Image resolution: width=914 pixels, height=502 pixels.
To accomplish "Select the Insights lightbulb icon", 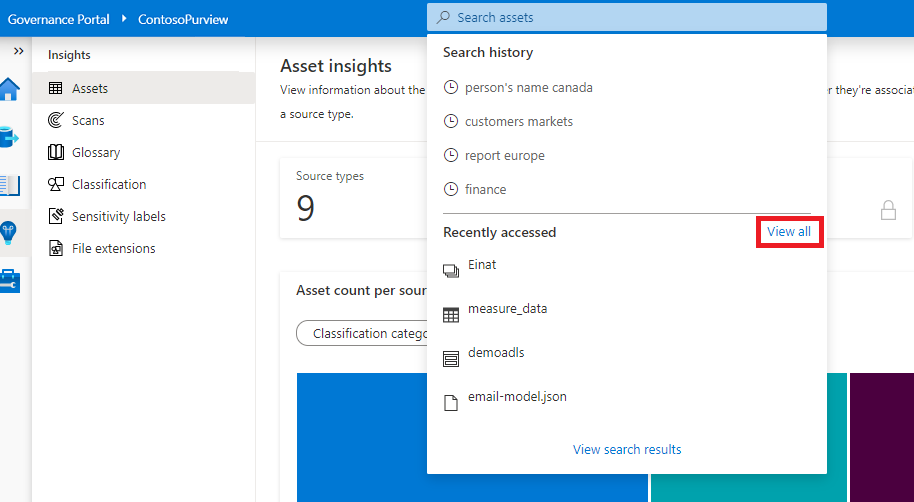I will [x=10, y=233].
